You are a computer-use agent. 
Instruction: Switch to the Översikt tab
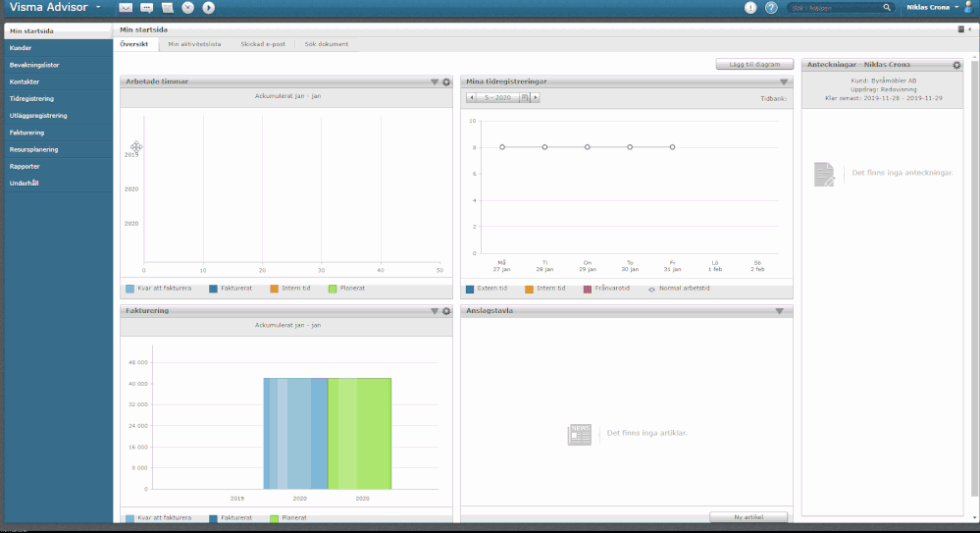pos(134,44)
